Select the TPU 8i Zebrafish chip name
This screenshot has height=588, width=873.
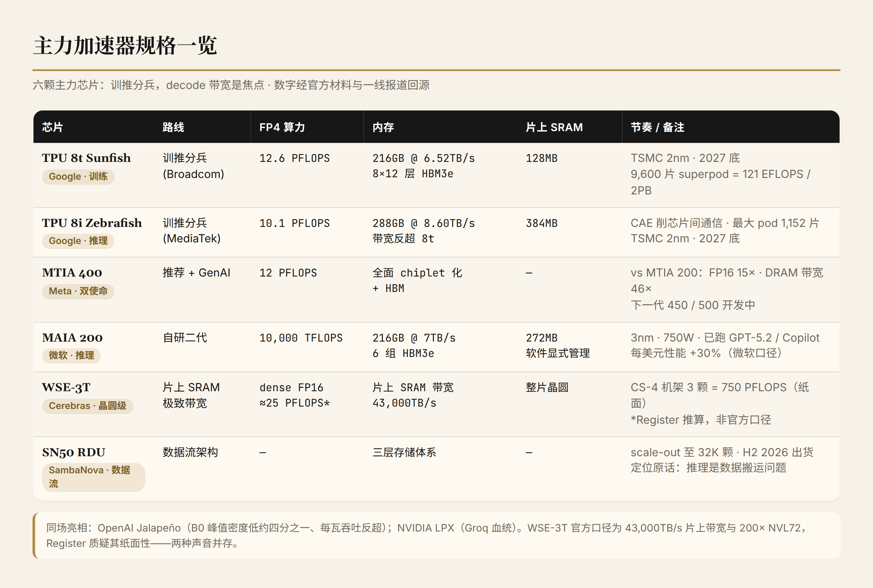point(92,223)
